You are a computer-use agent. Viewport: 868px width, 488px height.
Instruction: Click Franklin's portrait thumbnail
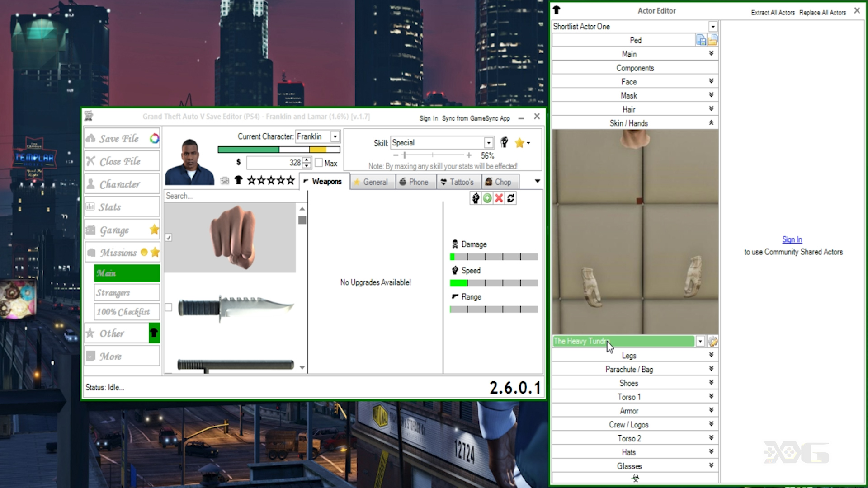[x=189, y=162]
